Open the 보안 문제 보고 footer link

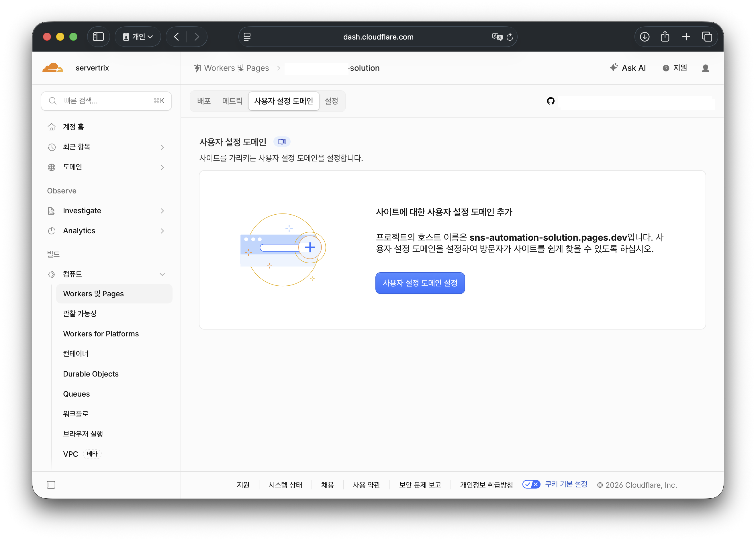coord(420,485)
